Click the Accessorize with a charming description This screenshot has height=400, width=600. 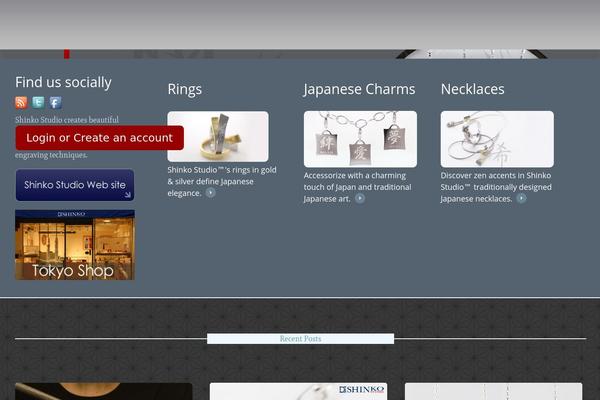click(x=357, y=187)
